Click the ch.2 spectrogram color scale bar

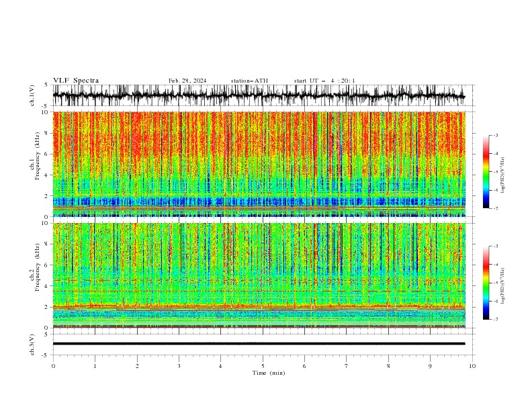click(486, 283)
